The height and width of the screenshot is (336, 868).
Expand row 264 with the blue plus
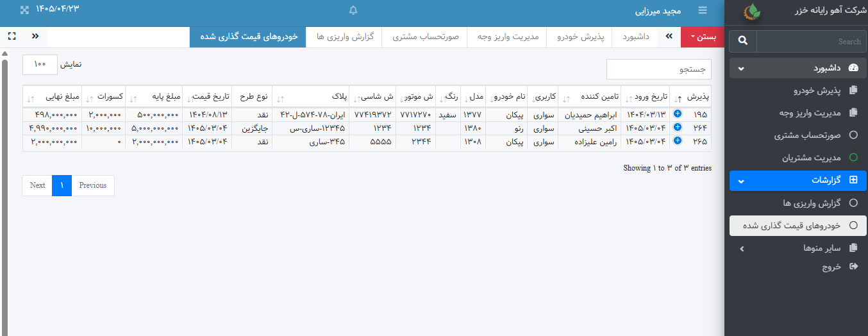click(x=678, y=128)
